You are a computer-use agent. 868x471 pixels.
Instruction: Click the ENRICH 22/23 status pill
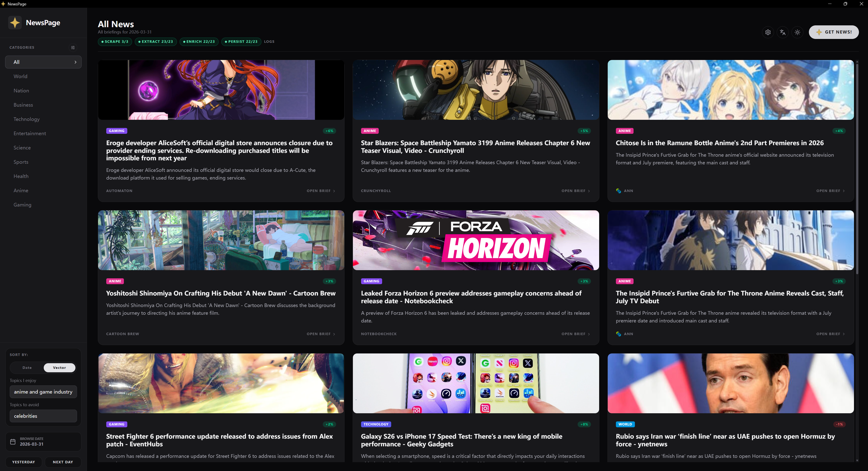(x=199, y=41)
